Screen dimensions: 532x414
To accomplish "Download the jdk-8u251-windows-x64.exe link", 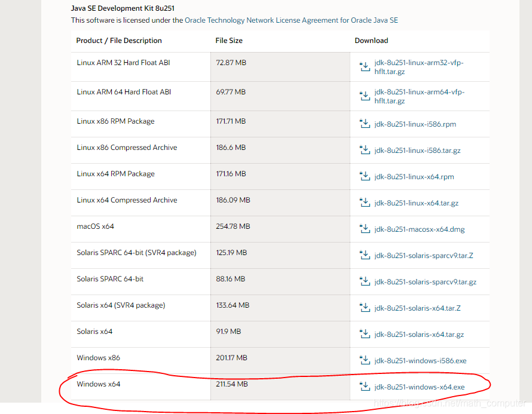I will pyautogui.click(x=420, y=387).
